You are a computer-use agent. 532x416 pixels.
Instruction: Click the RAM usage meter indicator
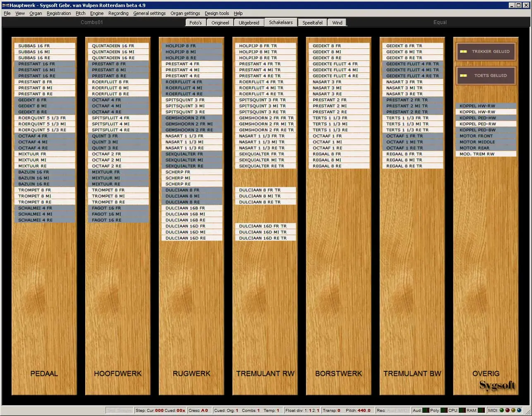point(481,410)
